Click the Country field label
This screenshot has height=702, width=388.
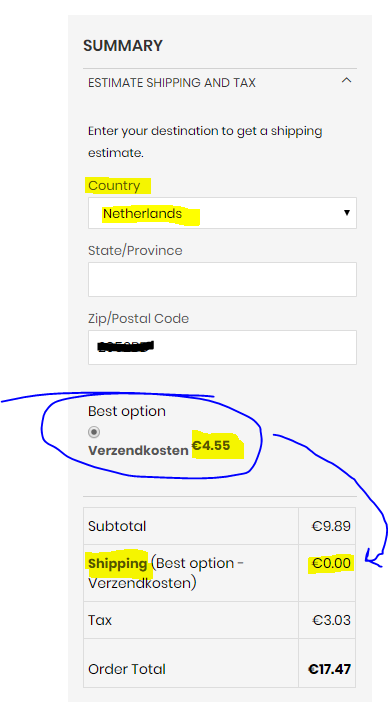114,186
